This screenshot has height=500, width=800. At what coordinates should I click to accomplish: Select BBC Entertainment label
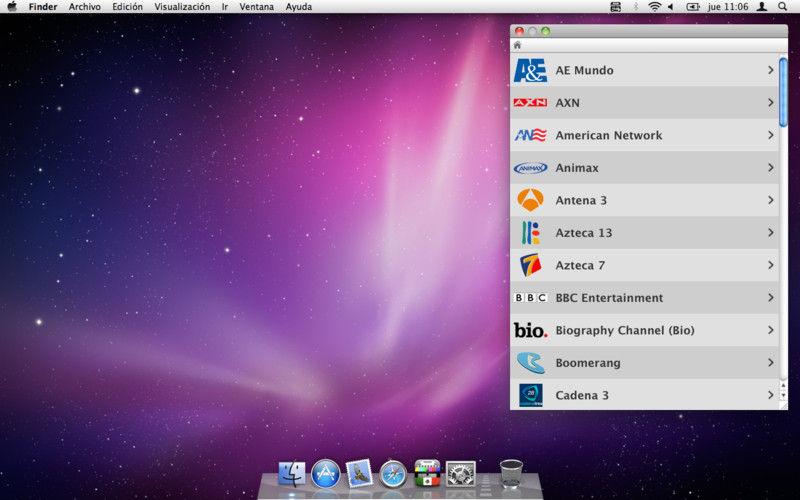pyautogui.click(x=609, y=297)
